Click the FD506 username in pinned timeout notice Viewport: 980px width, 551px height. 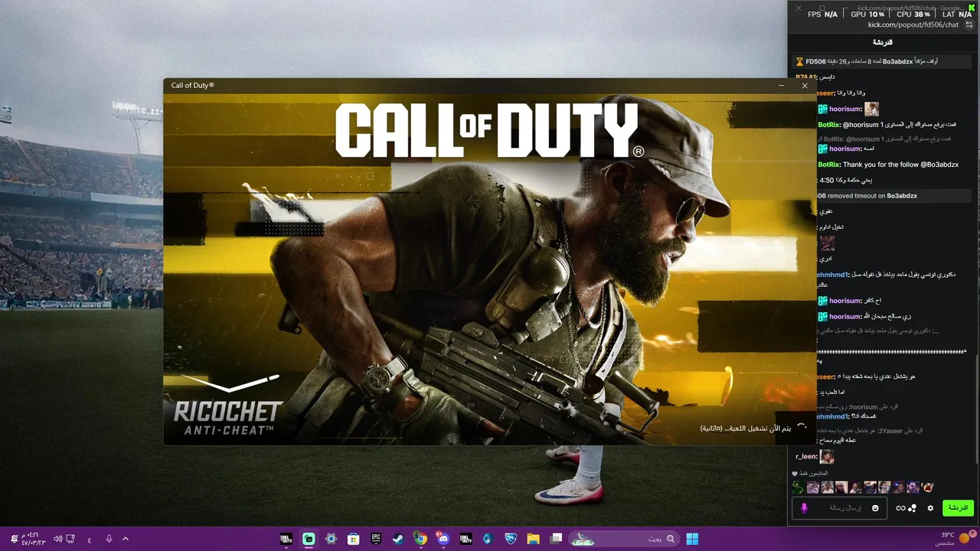tap(815, 61)
